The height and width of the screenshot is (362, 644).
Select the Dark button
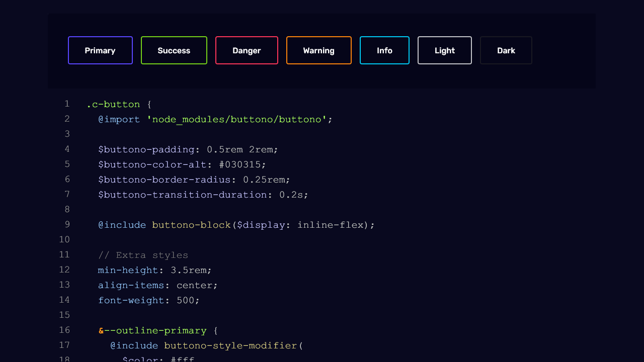(x=506, y=50)
